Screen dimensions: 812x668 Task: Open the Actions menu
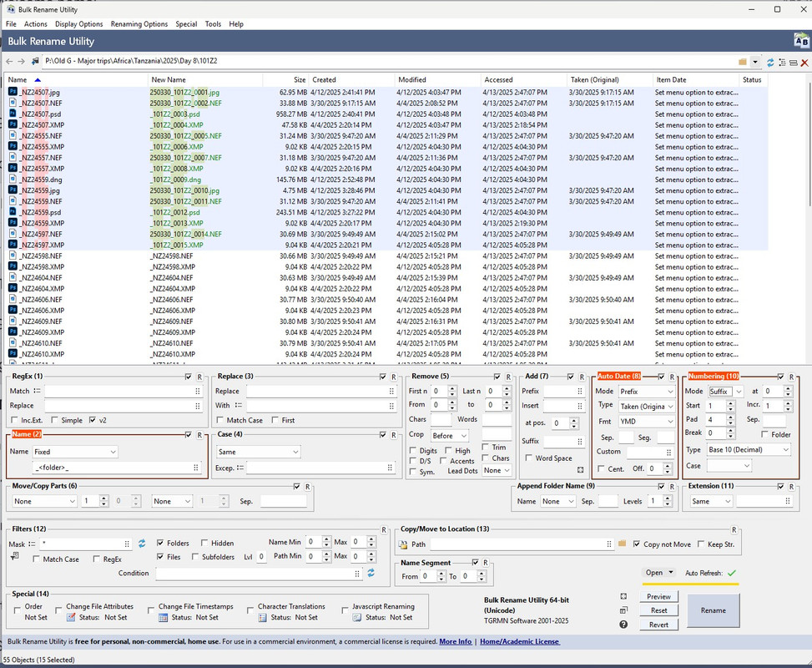coord(36,24)
